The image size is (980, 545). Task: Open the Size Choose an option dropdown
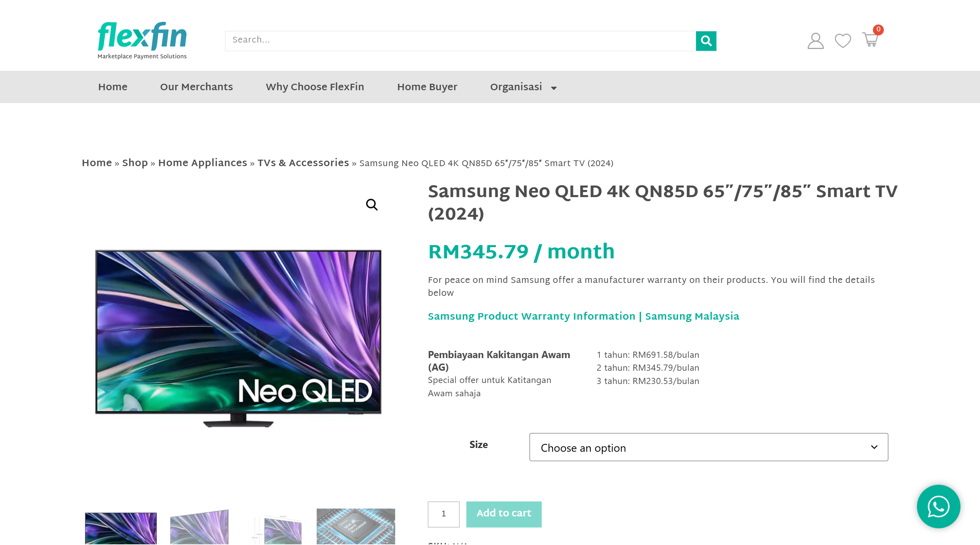(x=708, y=447)
